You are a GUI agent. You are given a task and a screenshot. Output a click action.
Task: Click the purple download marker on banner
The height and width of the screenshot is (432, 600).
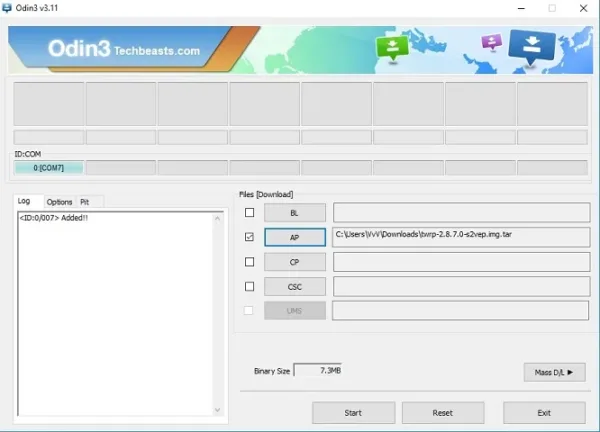[x=492, y=42]
